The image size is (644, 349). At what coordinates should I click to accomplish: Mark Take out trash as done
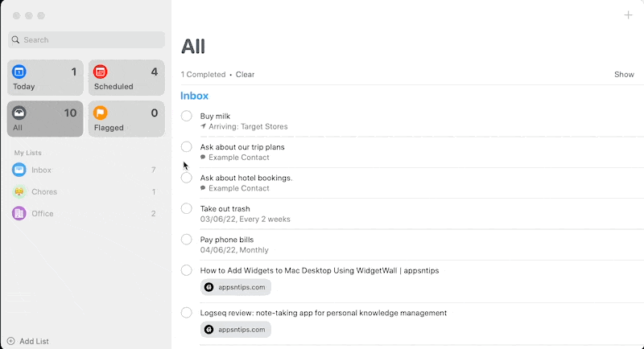(187, 208)
